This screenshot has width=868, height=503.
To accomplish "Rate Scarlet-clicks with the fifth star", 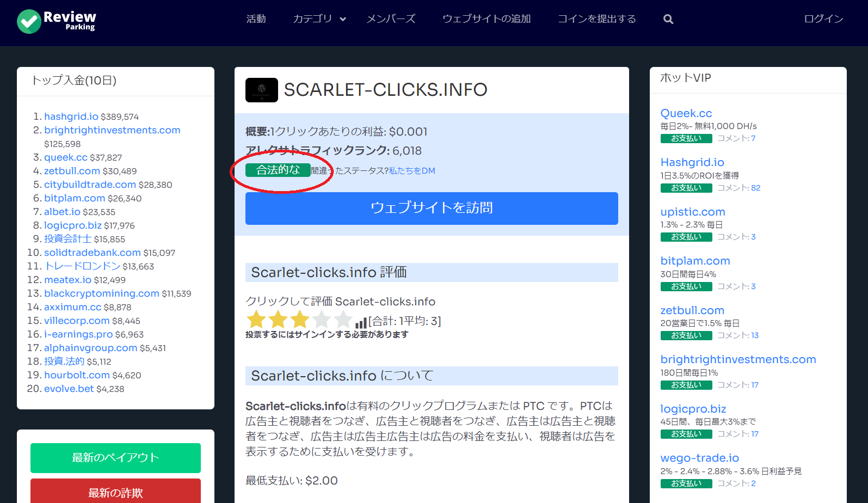I will 343,320.
